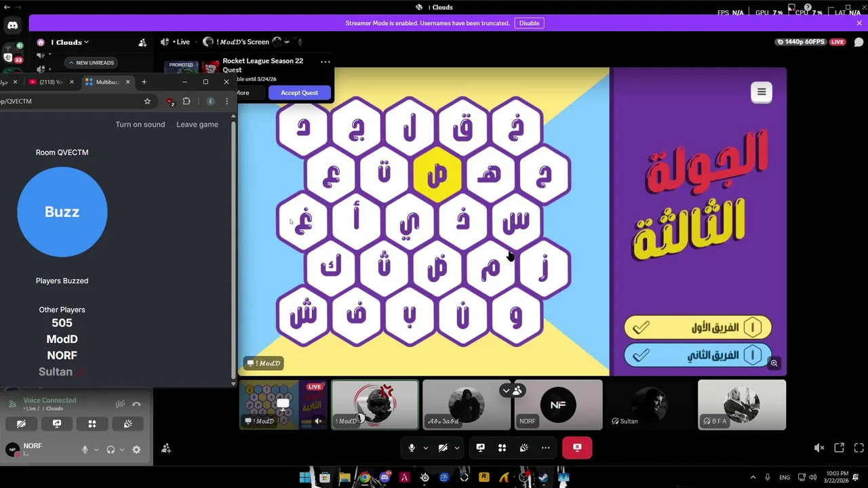868x488 pixels.
Task: Open Chrome three-dot menu
Action: [226, 101]
